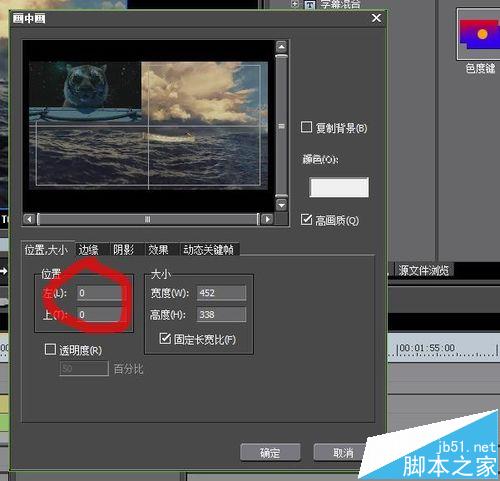The width and height of the screenshot is (500, 481).
Task: Toggle the 高画质(Q) checkbox
Action: point(306,219)
